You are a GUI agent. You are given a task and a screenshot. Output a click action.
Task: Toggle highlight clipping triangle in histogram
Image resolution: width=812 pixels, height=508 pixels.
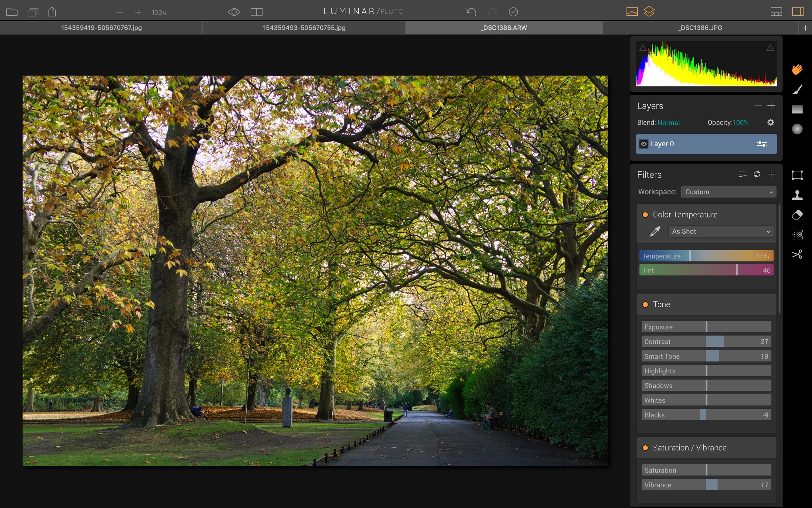click(x=770, y=48)
